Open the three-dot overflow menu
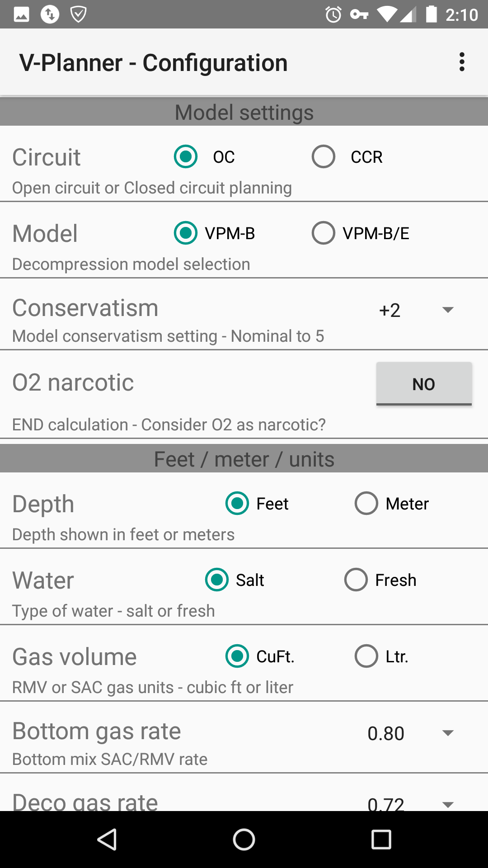Viewport: 488px width, 868px height. 461,62
